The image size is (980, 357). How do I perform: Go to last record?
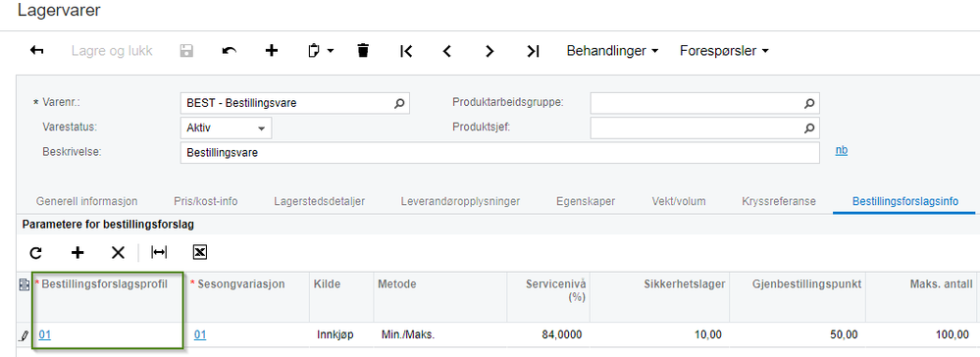point(533,51)
